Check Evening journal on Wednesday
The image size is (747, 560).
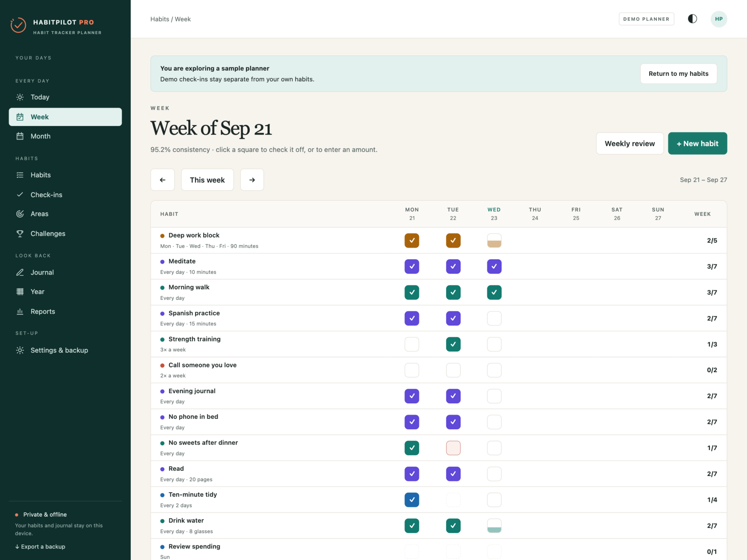tap(494, 396)
